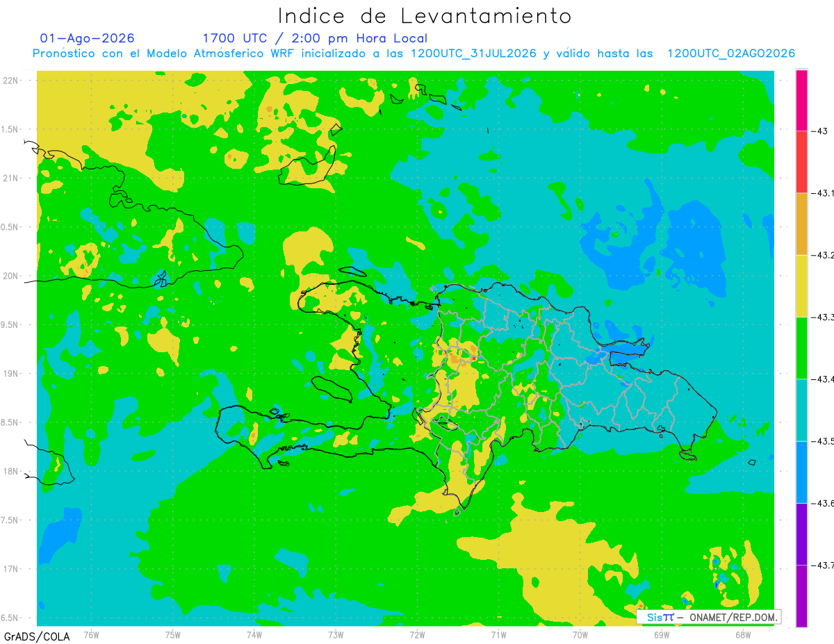Click the legend value "-43.4"
This screenshot has height=644, width=834.
coord(822,379)
